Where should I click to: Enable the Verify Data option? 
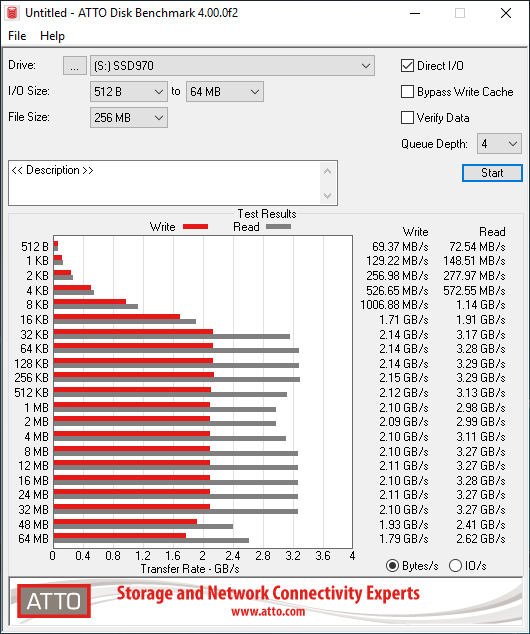coord(407,118)
